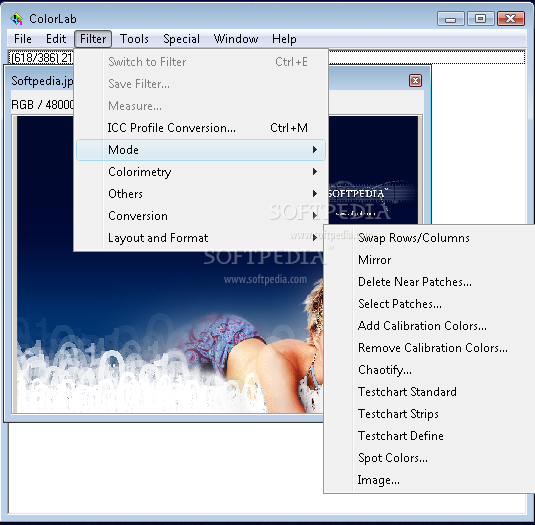
Task: Close the Softpedia.jpg document window
Action: click(x=415, y=81)
